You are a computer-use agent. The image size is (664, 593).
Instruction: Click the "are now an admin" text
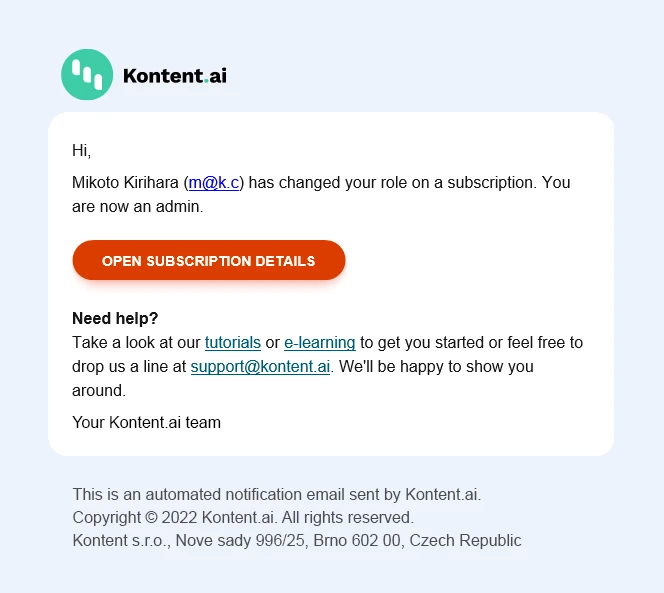point(137,207)
